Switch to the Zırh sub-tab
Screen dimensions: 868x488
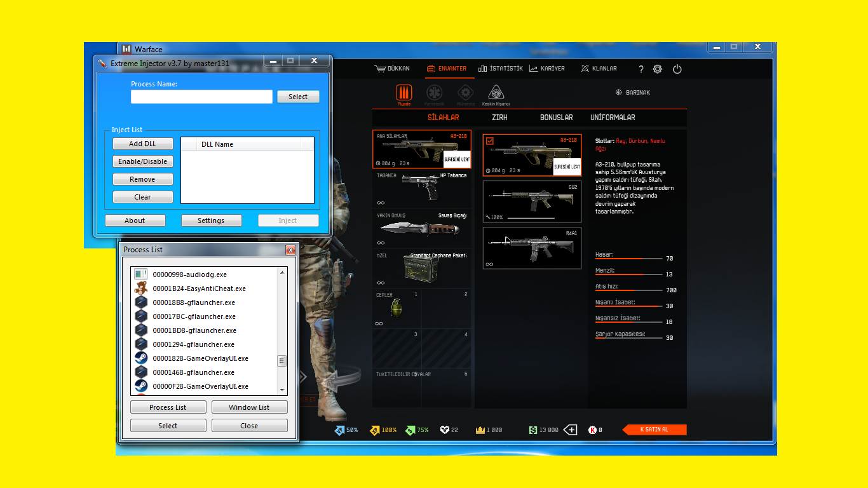499,118
